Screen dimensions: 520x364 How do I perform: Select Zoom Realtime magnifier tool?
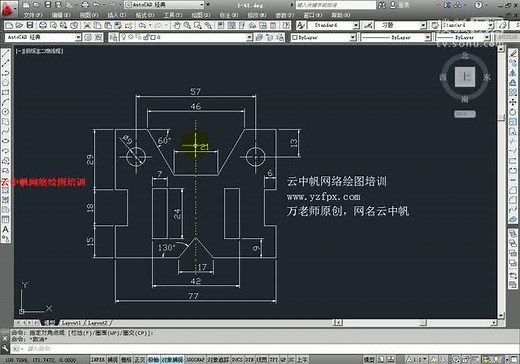[187, 25]
